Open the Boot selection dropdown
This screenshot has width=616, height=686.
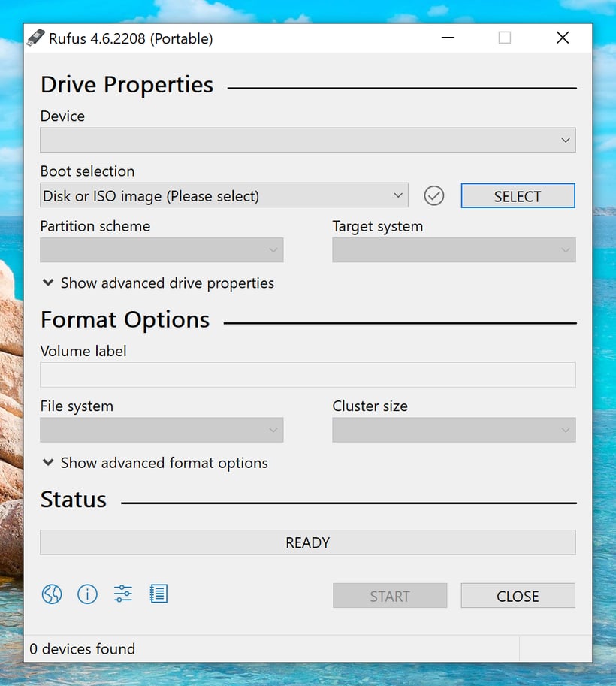tap(224, 196)
